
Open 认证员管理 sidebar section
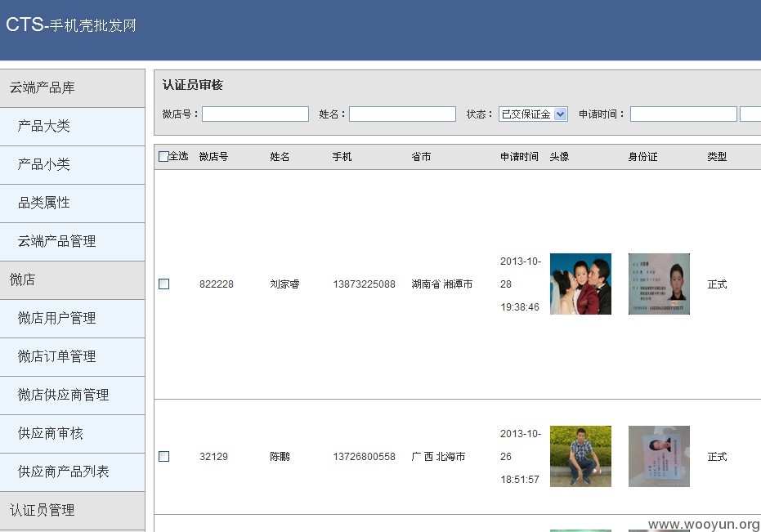coord(72,510)
